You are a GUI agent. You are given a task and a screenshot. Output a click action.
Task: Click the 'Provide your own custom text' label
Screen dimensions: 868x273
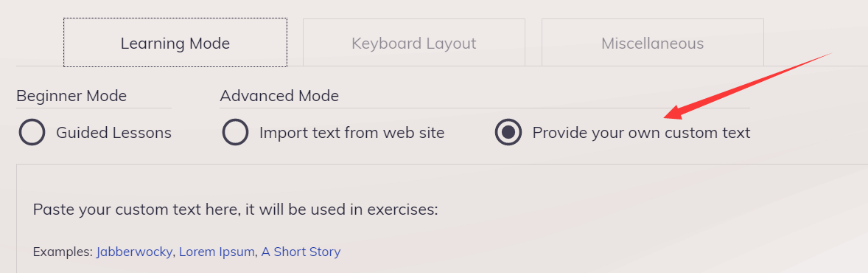pos(641,133)
